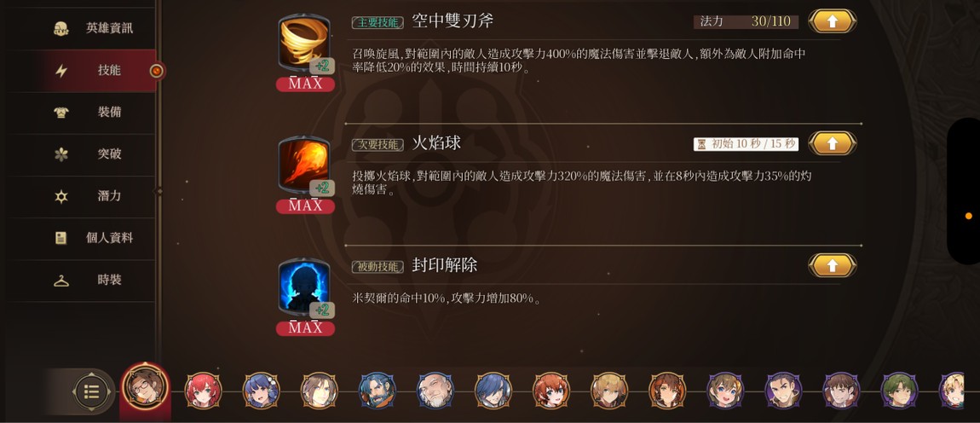
Task: Upgrade 空中雙刃斧 with the gold arrow button
Action: point(832,21)
